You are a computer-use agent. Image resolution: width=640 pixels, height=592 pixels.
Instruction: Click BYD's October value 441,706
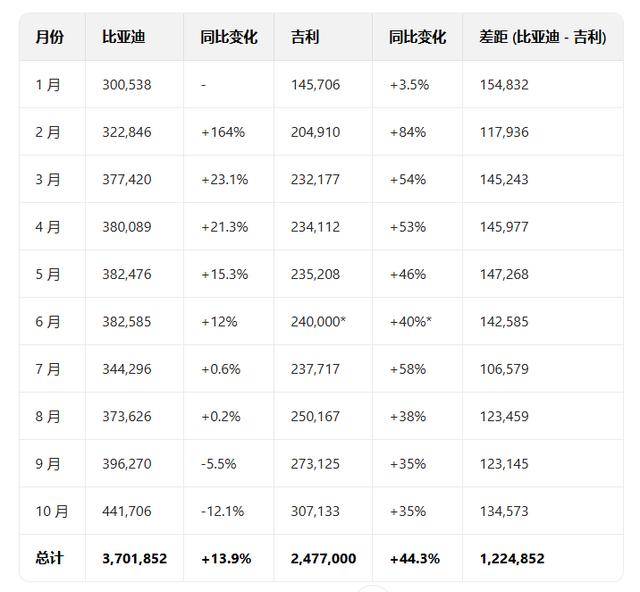tap(127, 511)
